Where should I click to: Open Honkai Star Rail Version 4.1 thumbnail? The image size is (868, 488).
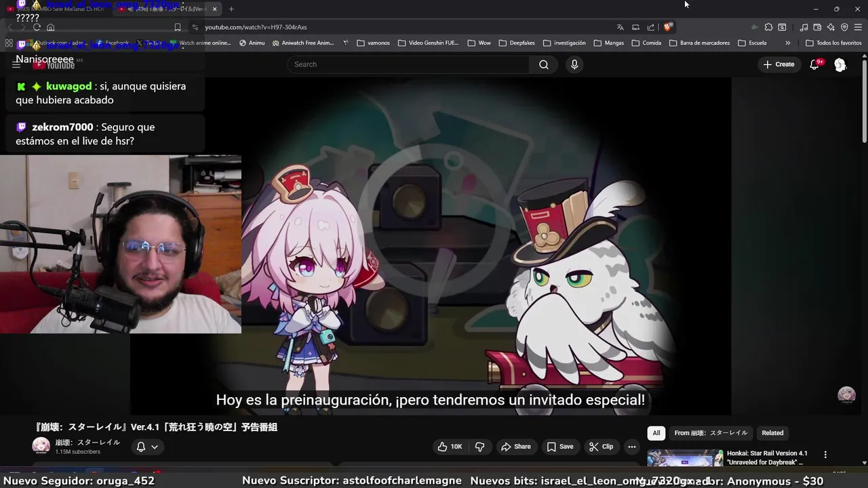[685, 458]
